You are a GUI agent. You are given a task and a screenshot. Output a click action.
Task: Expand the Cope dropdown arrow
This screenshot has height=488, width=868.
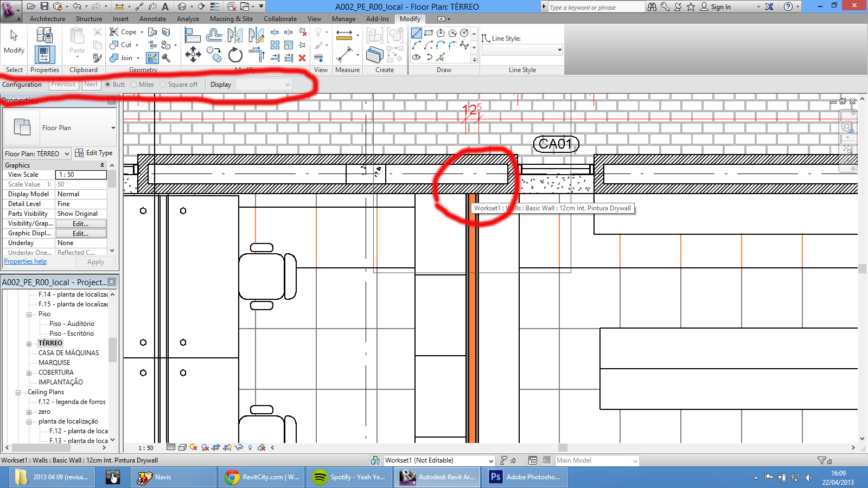pos(142,32)
